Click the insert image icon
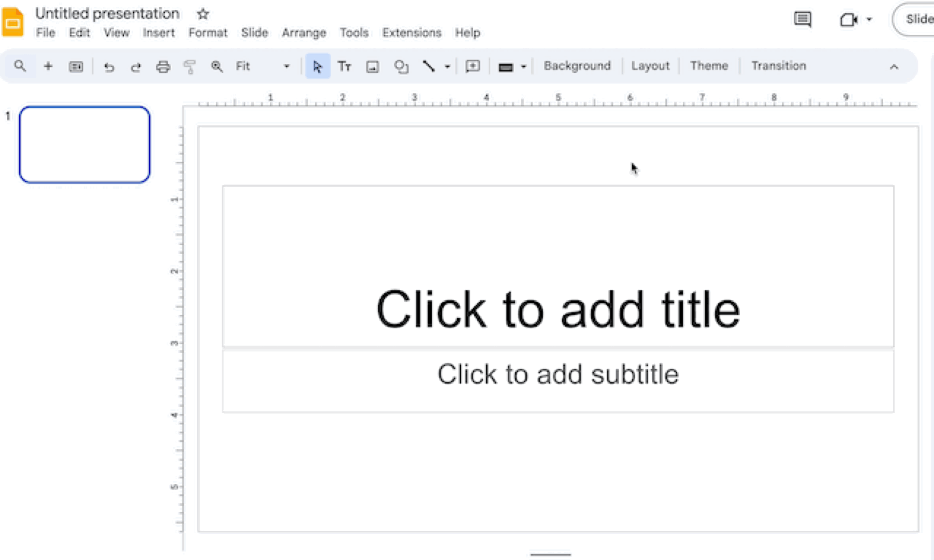The width and height of the screenshot is (934, 560). coord(372,67)
